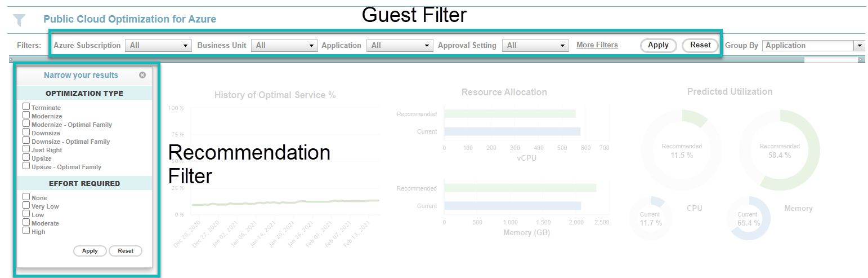Click the funnel filter icon
This screenshot has height=278, width=868.
coord(19,20)
